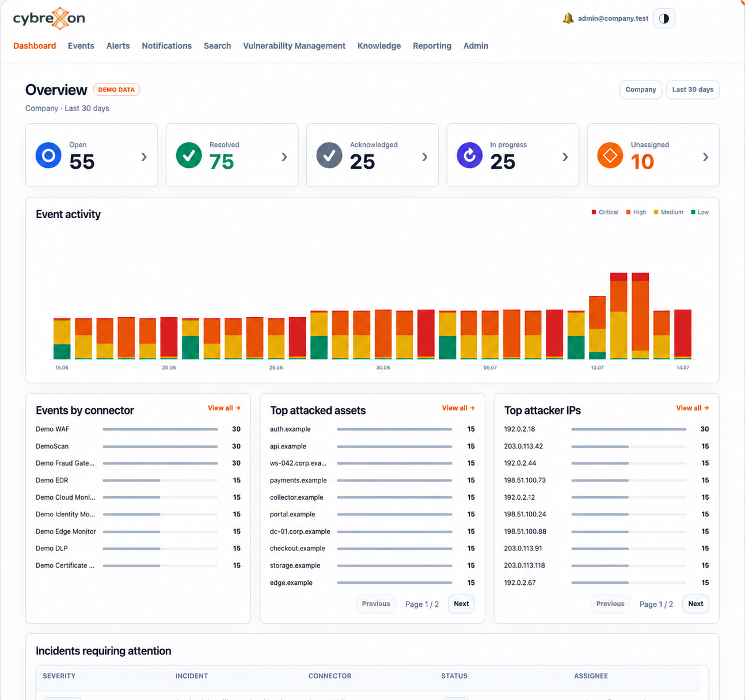
Task: Select the edge.example asset row
Action: tap(372, 583)
